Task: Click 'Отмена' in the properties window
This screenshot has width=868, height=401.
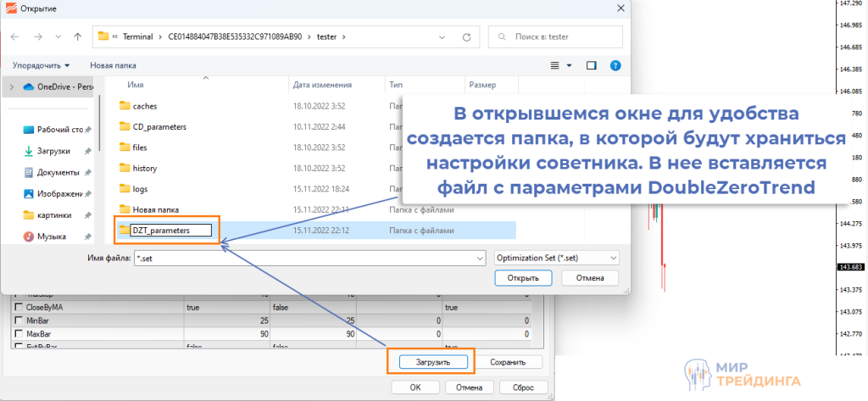Action: (x=470, y=387)
